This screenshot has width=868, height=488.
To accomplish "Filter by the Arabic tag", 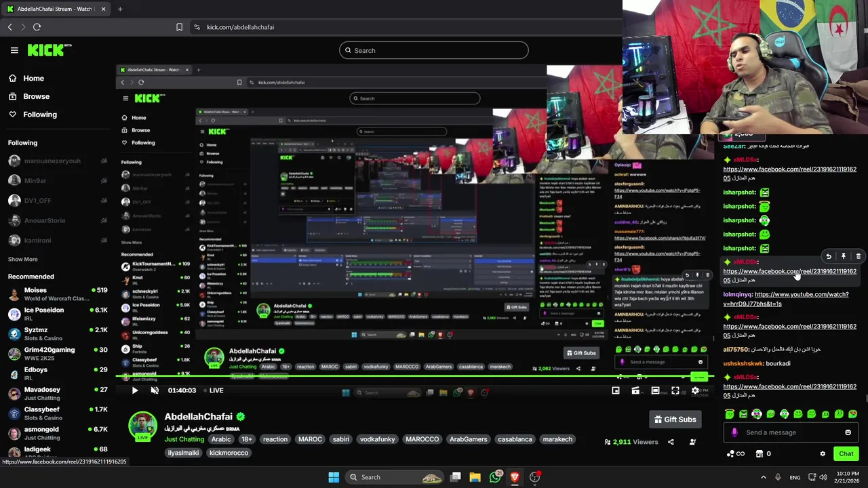I will pos(221,439).
